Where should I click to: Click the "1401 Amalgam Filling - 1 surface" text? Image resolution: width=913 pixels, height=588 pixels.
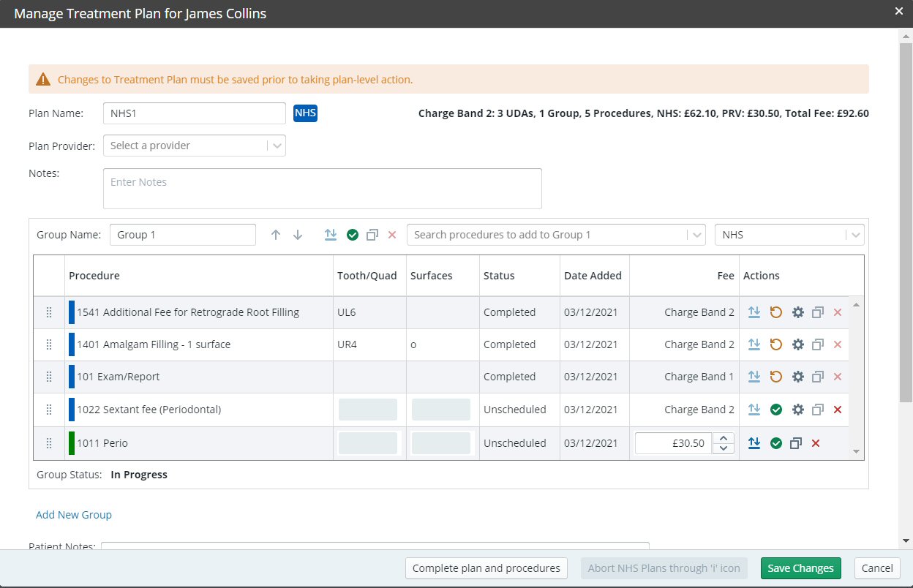tap(154, 344)
